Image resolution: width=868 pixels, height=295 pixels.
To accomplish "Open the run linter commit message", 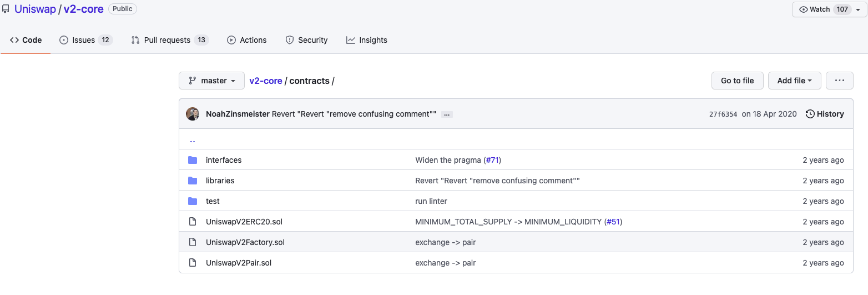I will point(431,201).
